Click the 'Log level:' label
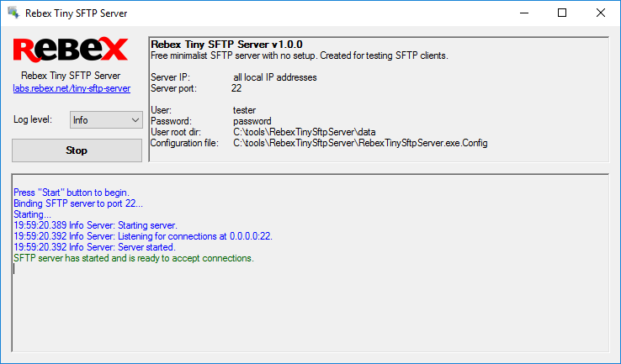621x364 pixels. [33, 119]
